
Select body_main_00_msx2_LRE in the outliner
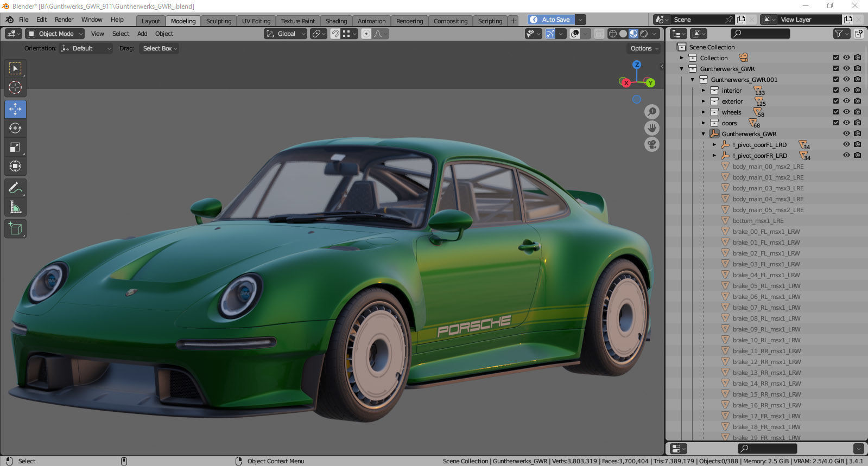pos(768,167)
